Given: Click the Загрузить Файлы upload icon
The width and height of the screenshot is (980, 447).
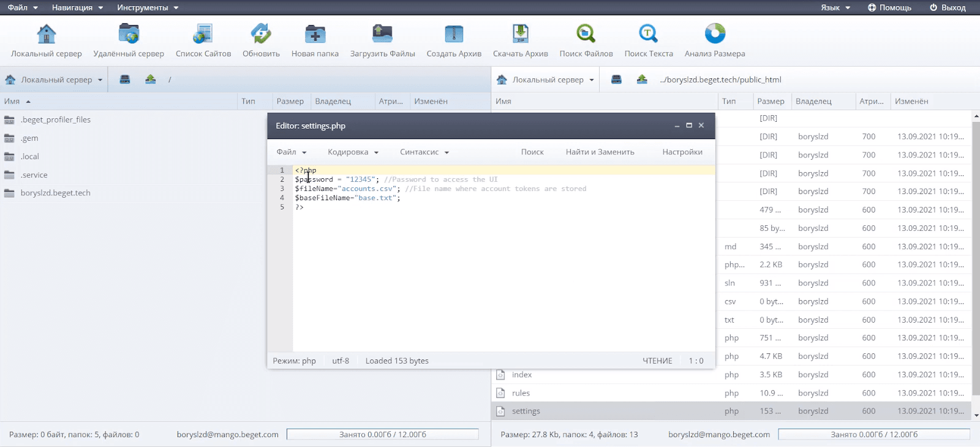Looking at the screenshot, I should coord(382,34).
